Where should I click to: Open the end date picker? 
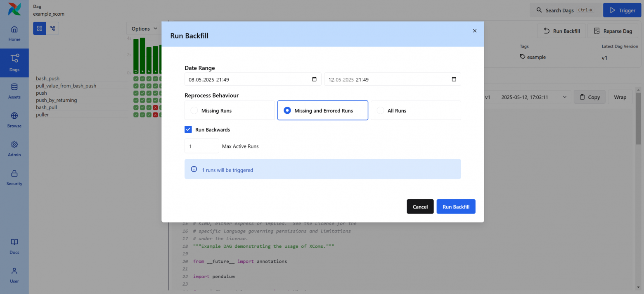454,79
